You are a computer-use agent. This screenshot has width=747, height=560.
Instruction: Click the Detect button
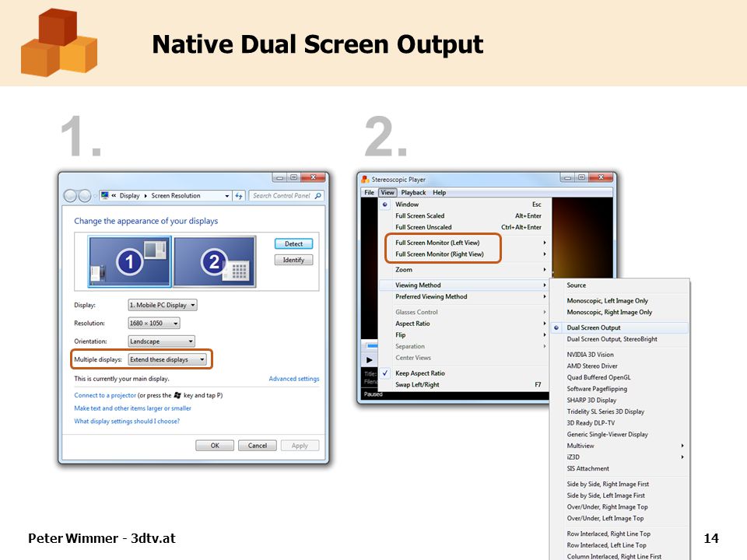tap(293, 243)
